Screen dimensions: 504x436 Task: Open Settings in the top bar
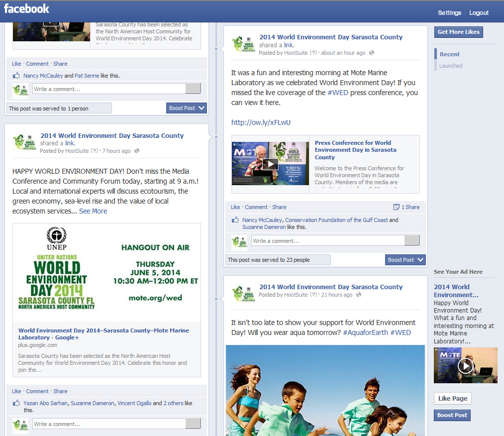click(449, 13)
